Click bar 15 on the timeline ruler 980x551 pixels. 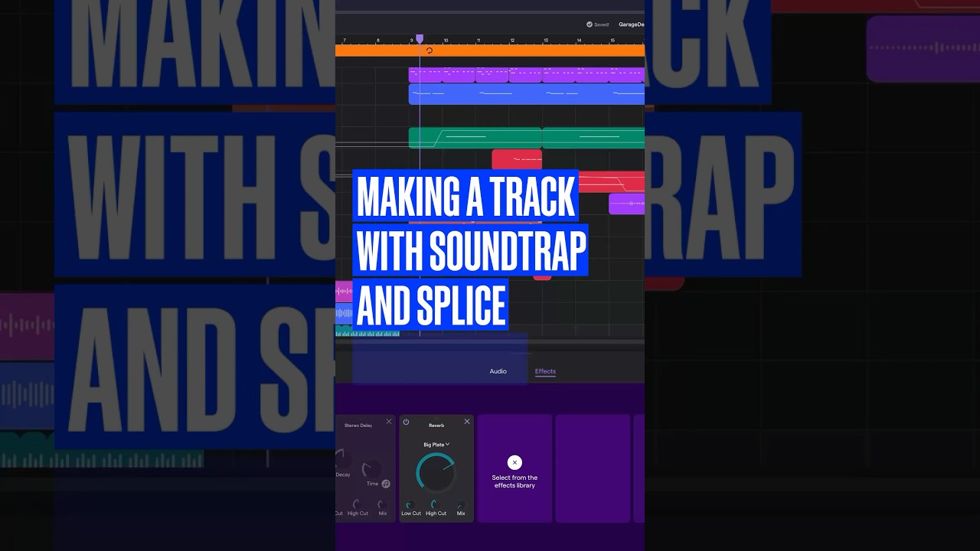click(612, 40)
